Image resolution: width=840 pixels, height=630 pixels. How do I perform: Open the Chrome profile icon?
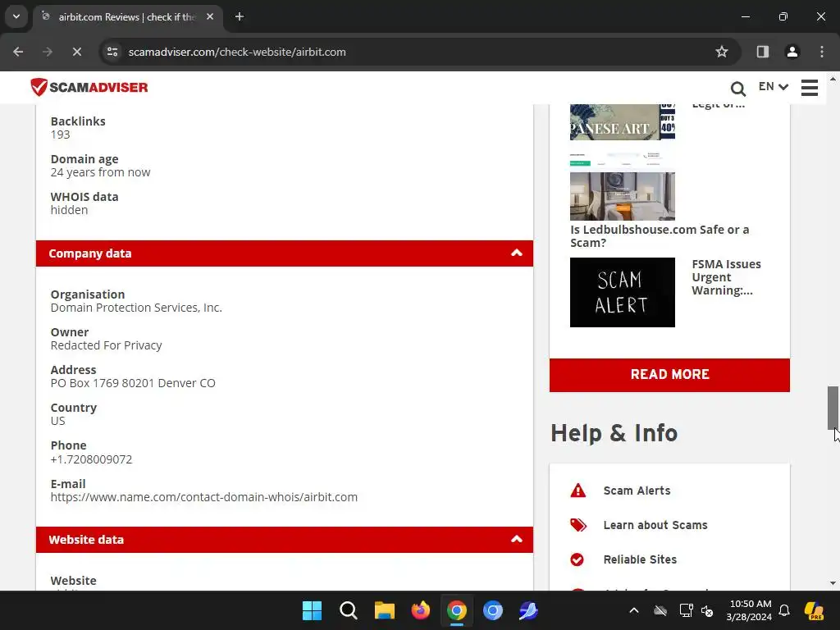pyautogui.click(x=792, y=52)
